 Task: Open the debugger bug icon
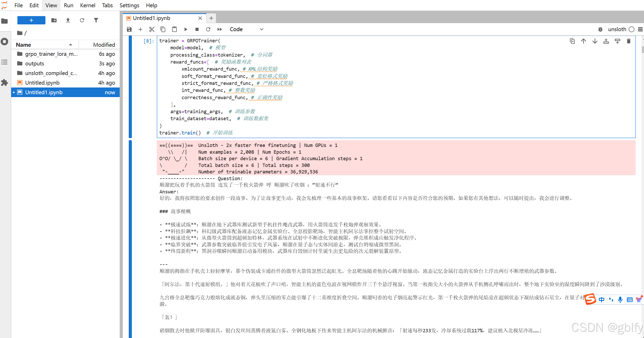600,29
